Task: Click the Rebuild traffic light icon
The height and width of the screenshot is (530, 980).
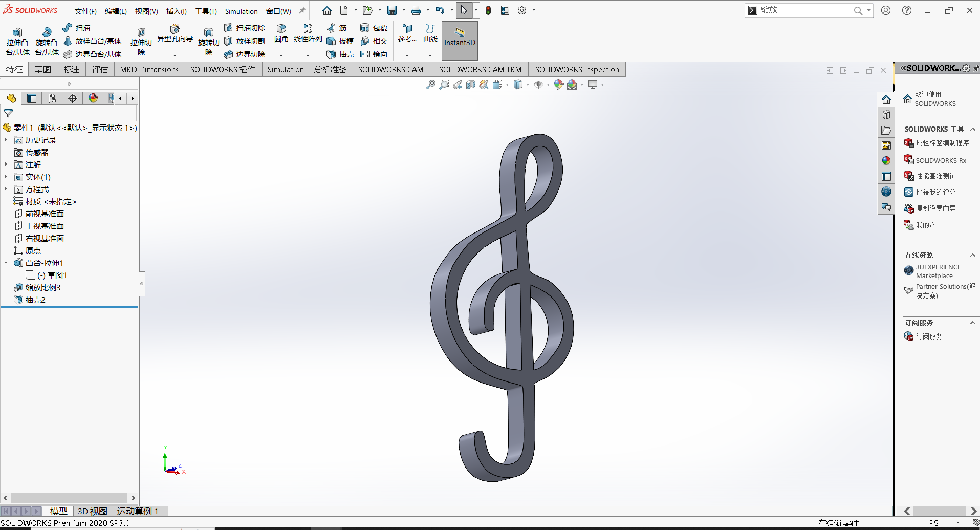Action: tap(488, 10)
